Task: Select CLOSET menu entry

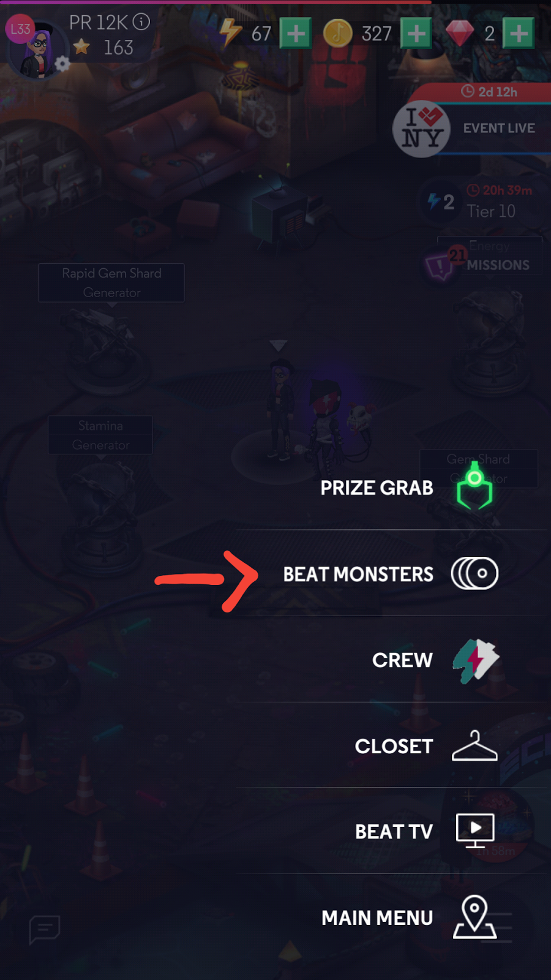Action: pyautogui.click(x=392, y=745)
